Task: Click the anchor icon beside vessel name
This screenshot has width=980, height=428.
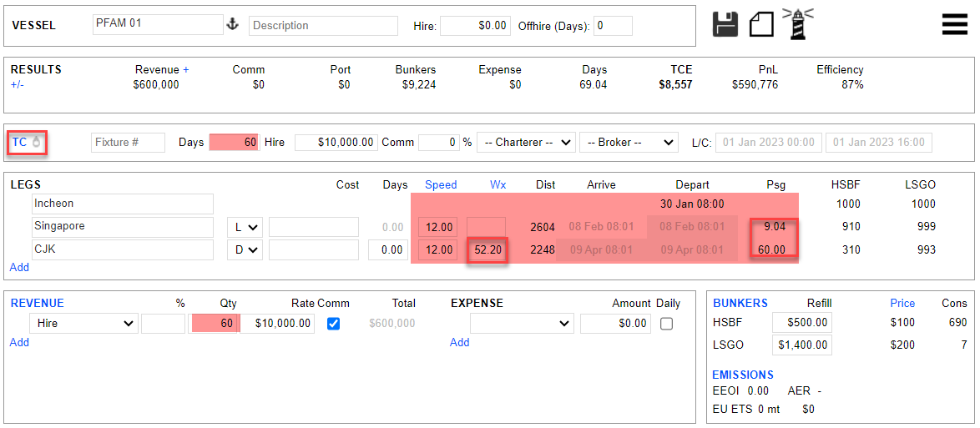Action: (233, 25)
